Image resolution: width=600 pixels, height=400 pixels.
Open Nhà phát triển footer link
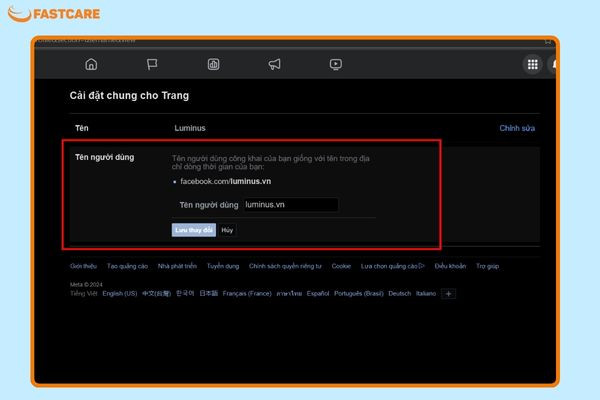click(177, 266)
